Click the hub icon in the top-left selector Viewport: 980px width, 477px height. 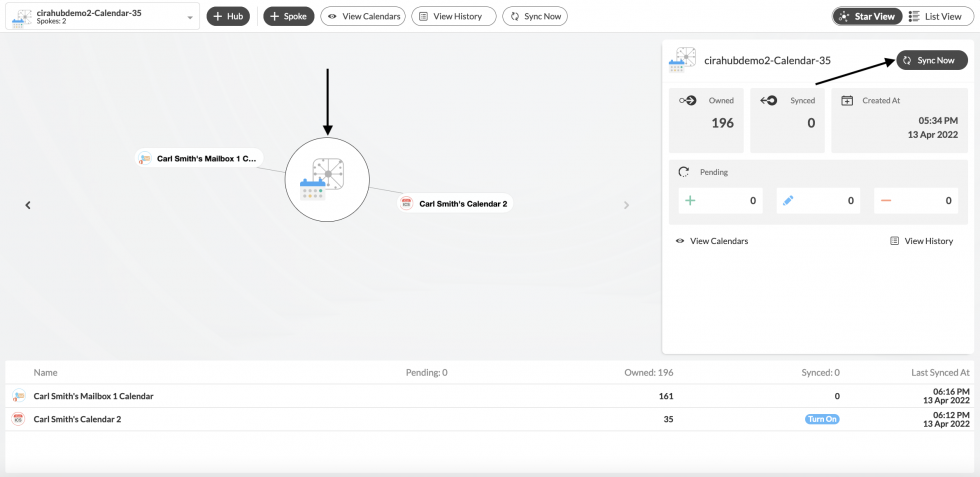(22, 17)
